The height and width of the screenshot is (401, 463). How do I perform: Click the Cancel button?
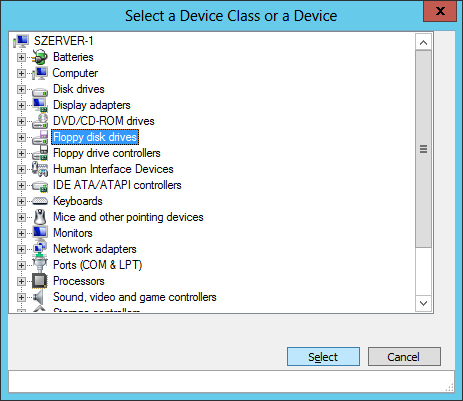(404, 357)
